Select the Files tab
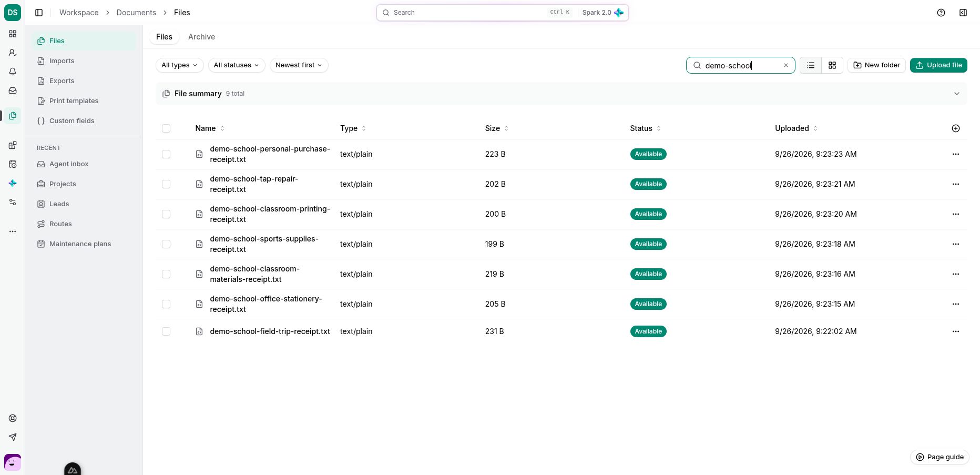Viewport: 980px width, 475px height. (164, 37)
